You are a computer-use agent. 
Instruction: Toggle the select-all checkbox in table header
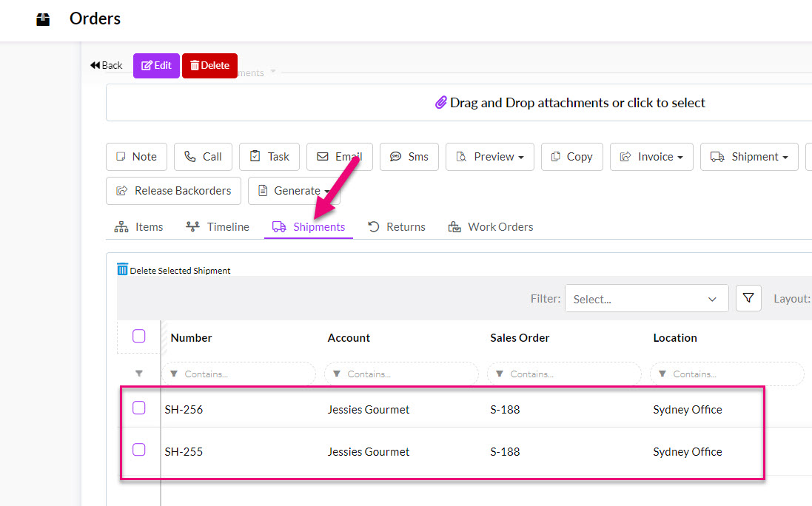[x=139, y=337]
